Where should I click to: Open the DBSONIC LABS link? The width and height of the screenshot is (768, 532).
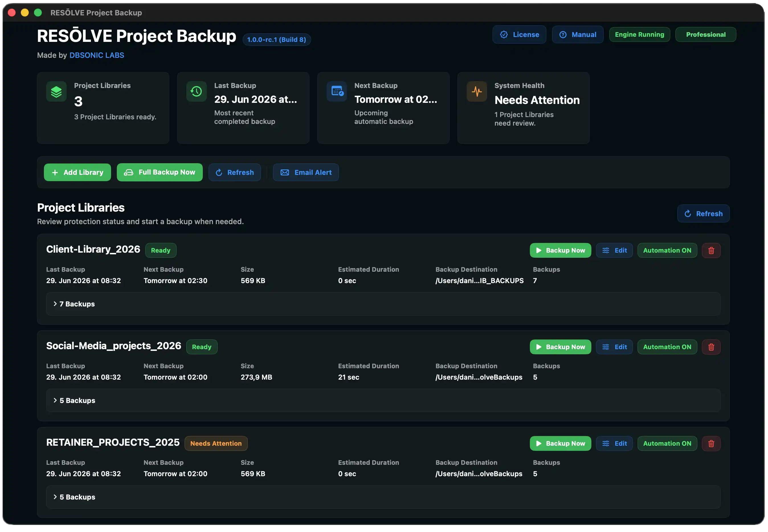point(97,55)
